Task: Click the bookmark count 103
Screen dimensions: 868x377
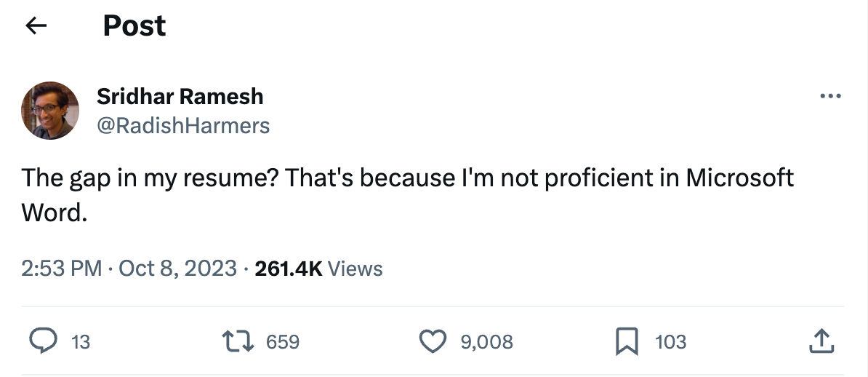Action: [x=670, y=342]
